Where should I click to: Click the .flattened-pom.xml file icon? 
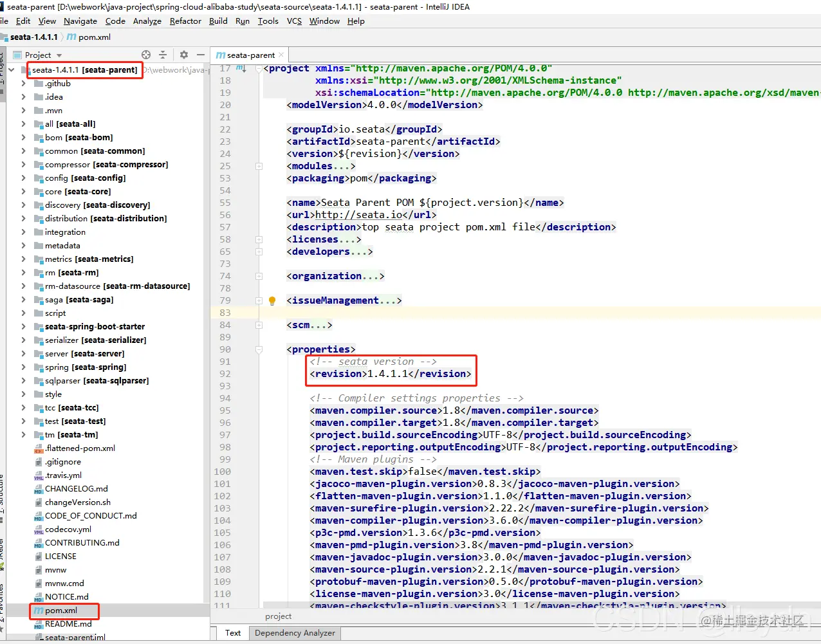pos(39,448)
